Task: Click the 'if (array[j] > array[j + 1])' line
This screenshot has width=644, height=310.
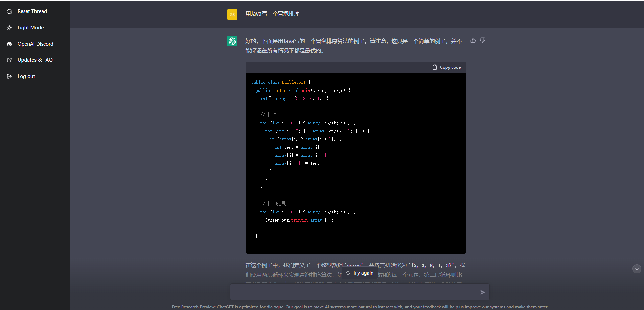Action: [x=305, y=139]
